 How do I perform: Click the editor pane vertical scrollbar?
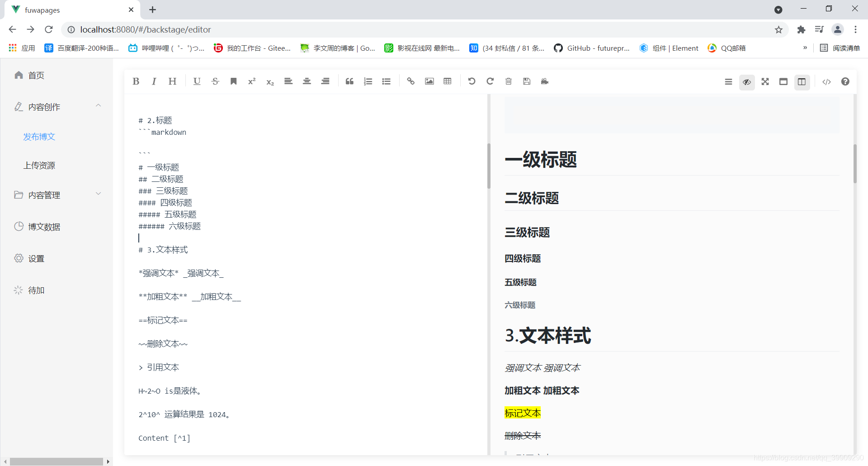pyautogui.click(x=489, y=166)
